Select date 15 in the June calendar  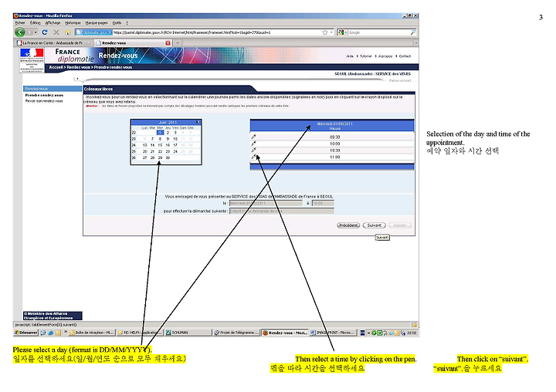[x=160, y=145]
